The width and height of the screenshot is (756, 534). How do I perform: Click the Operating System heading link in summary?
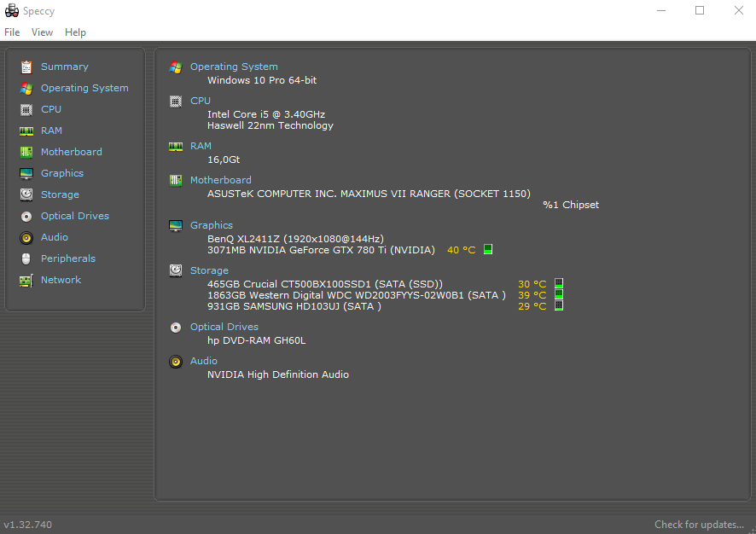tap(234, 67)
